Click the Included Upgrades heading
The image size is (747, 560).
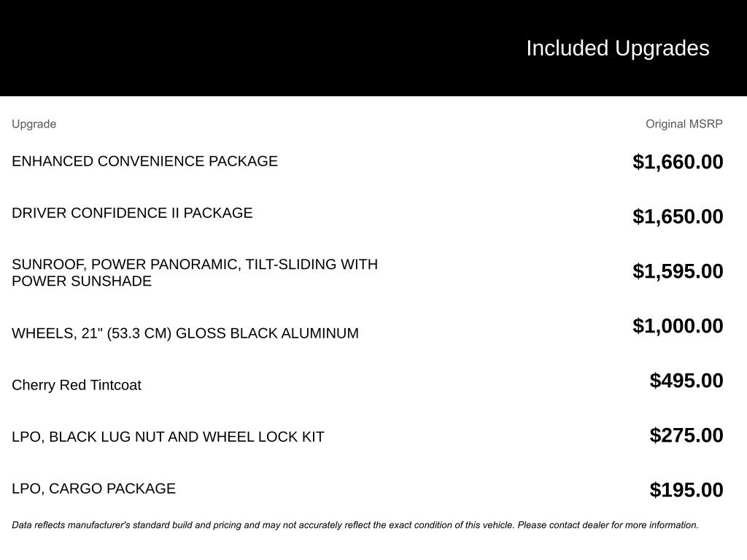(617, 48)
